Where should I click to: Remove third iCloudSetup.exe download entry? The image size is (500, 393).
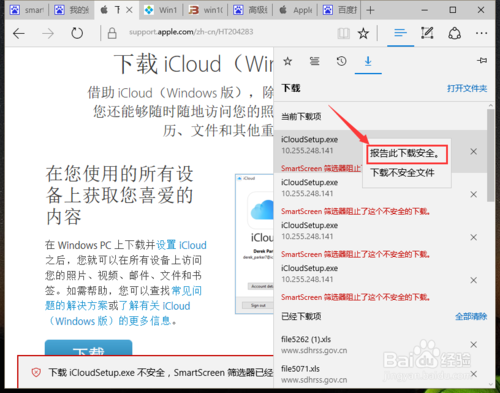click(474, 237)
